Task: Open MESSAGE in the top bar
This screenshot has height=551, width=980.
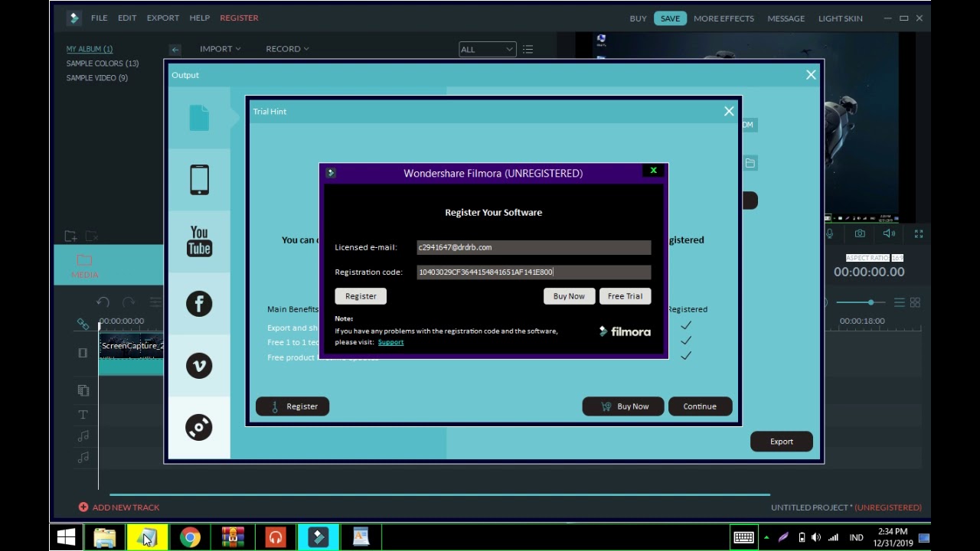Action: tap(786, 18)
